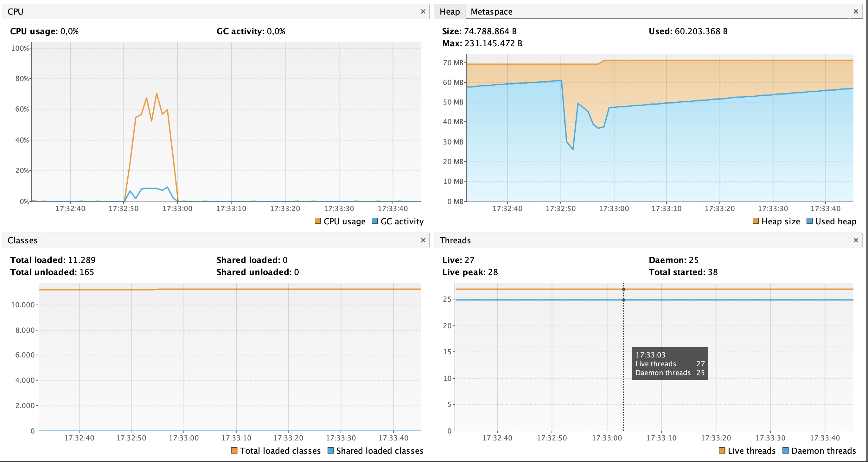868x462 pixels.
Task: Click the Live threads marker on the dotted line
Action: tap(624, 290)
